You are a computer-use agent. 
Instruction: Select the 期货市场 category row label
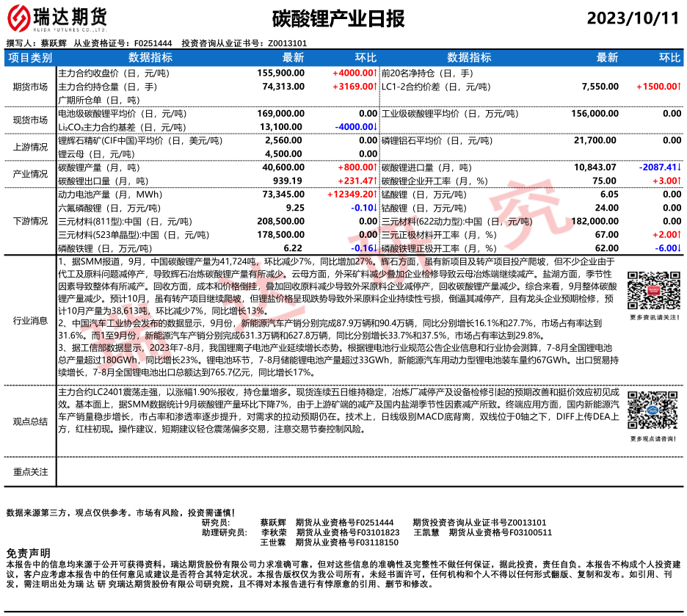point(30,87)
